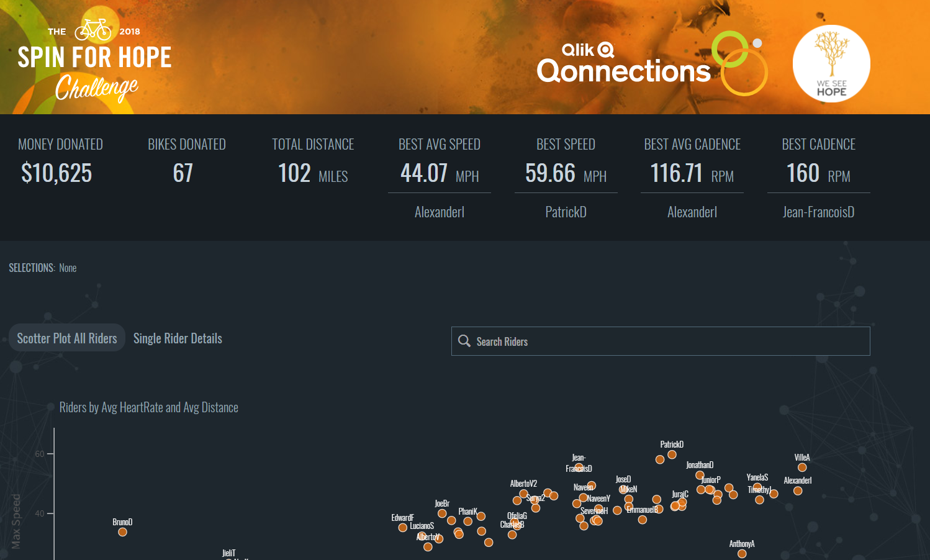
Task: Click the chart title Riders by Avg HeartRate
Action: (148, 407)
